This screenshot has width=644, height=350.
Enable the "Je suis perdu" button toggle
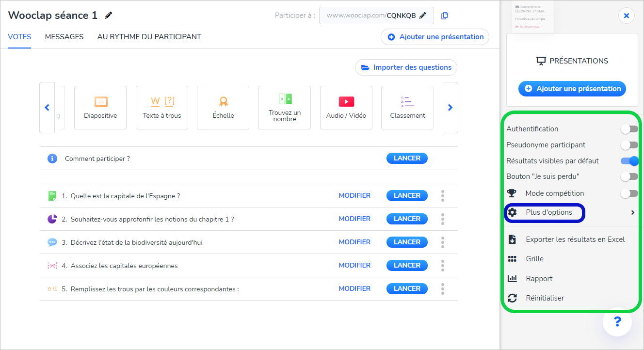(x=629, y=176)
